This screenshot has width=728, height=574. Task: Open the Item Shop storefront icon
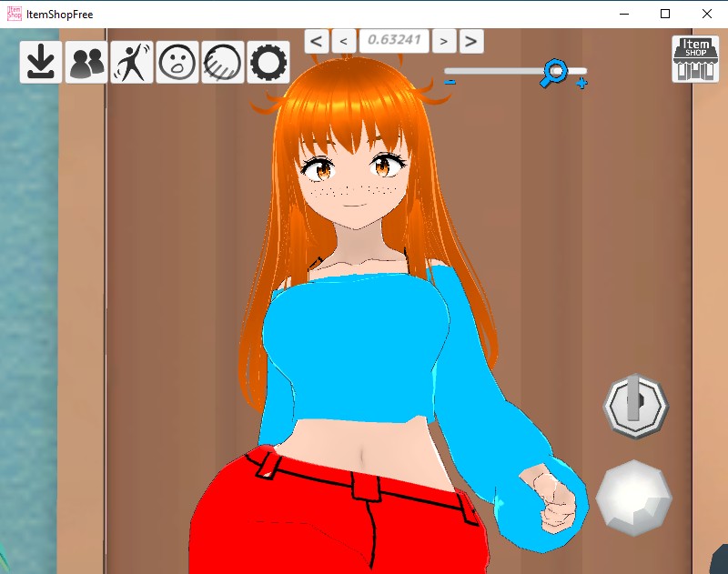pyautogui.click(x=695, y=59)
